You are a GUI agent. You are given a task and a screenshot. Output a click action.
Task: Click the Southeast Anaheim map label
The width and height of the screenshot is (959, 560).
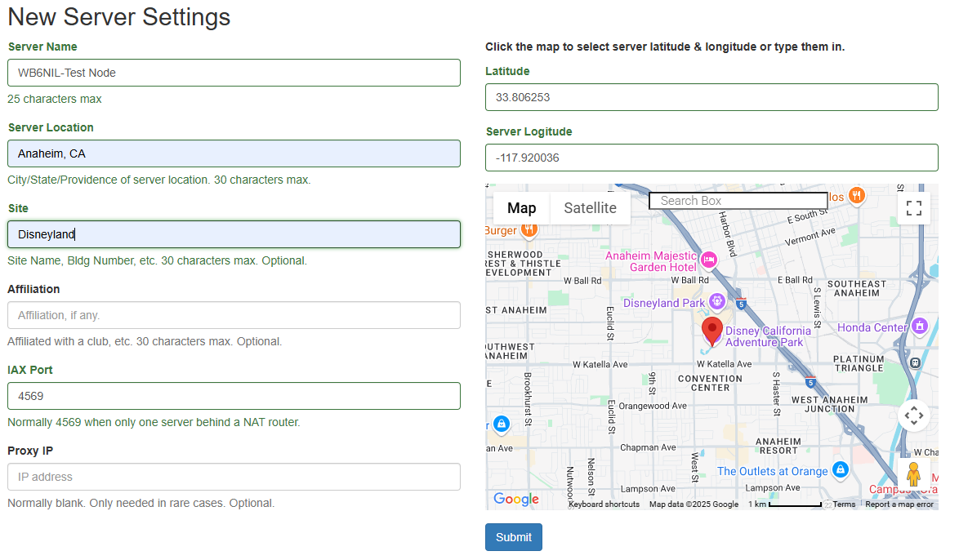click(856, 288)
